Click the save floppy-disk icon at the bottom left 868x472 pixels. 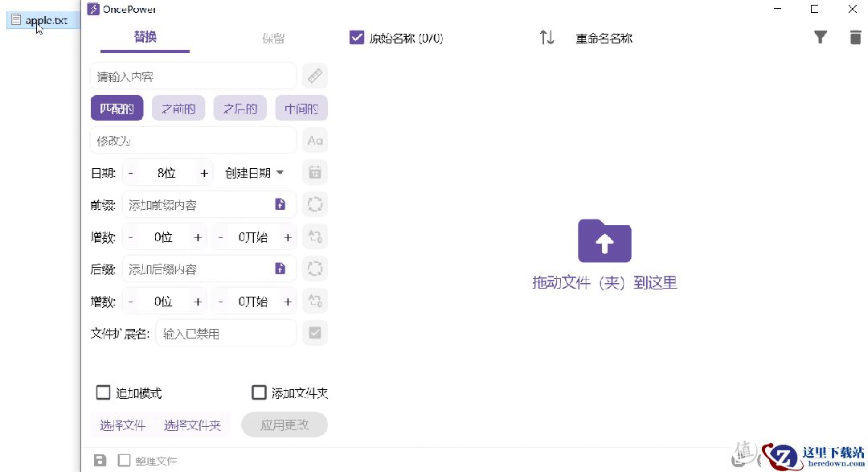tap(100, 461)
